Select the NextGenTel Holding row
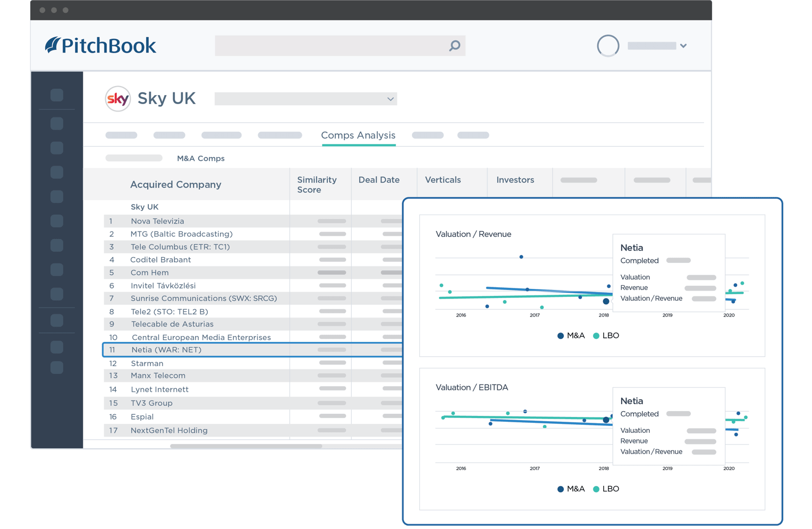The width and height of the screenshot is (812, 529). click(253, 430)
